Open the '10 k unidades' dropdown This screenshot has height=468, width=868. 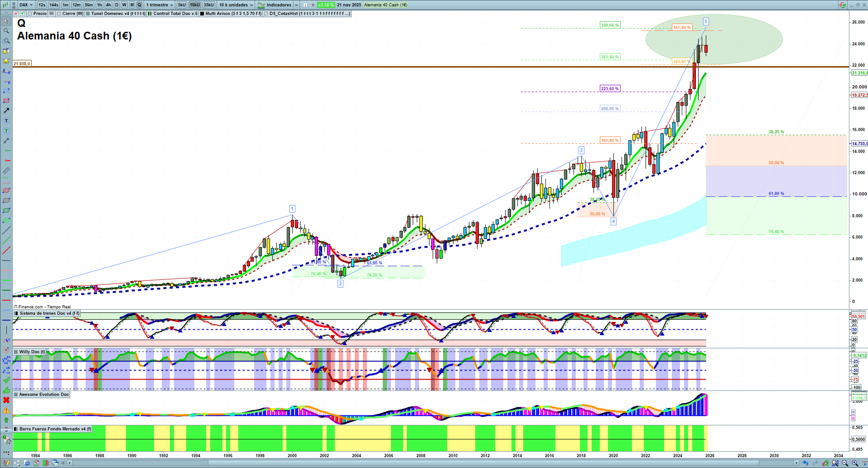tap(236, 5)
